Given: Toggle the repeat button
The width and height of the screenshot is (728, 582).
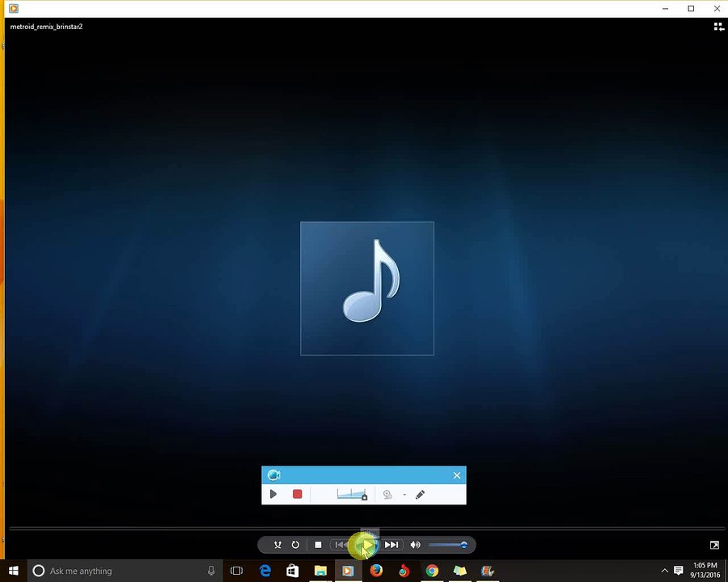Looking at the screenshot, I should point(295,545).
